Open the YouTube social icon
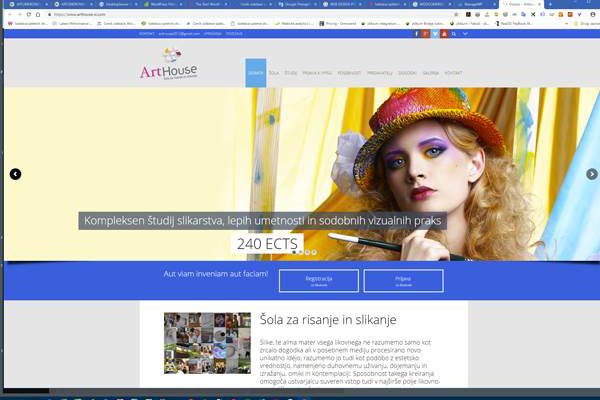This screenshot has height=400, width=600. 444,34
